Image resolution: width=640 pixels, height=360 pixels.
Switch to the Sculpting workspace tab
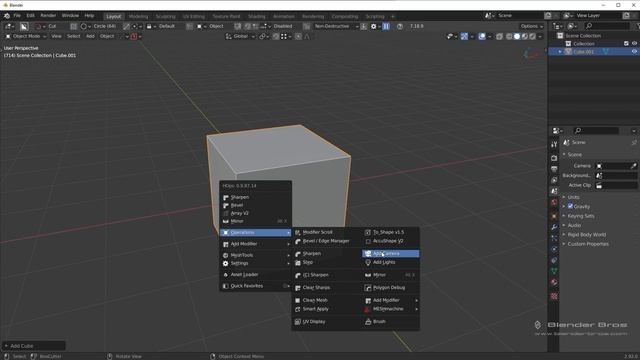pos(165,16)
